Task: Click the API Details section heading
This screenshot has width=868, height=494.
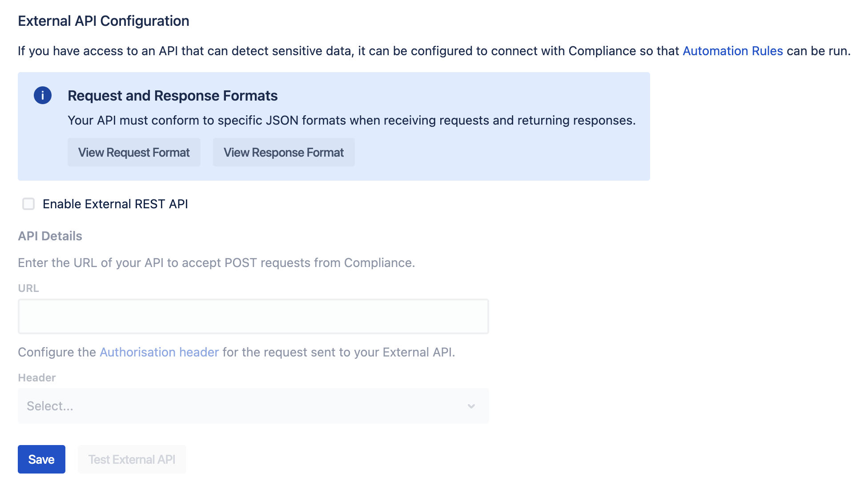Action: [x=50, y=236]
